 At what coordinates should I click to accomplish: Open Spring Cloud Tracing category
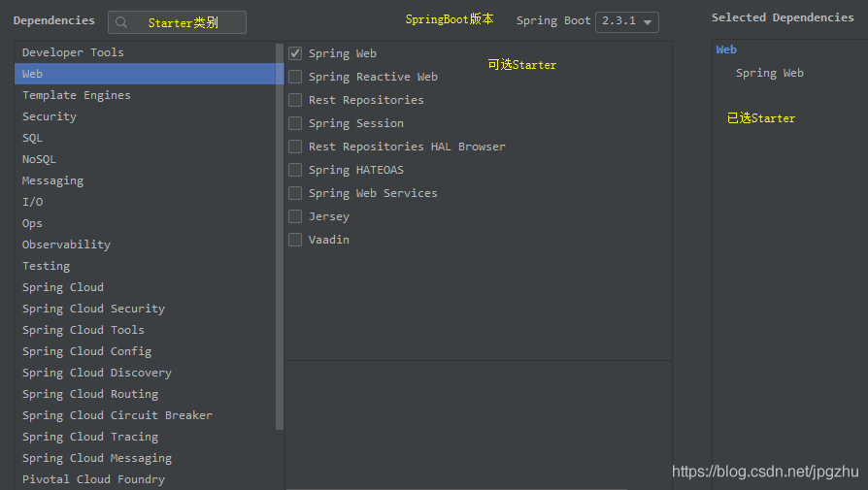(145, 437)
